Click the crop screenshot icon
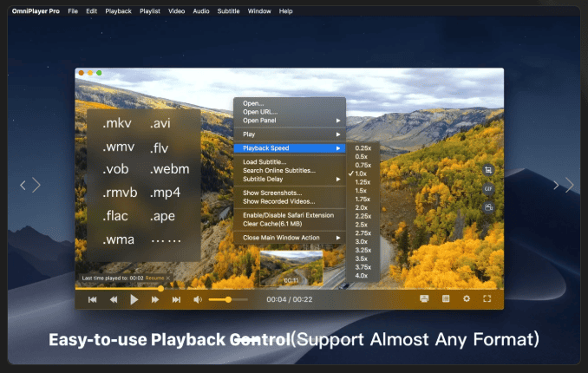Screen dimensions: 588x373 pyautogui.click(x=488, y=170)
